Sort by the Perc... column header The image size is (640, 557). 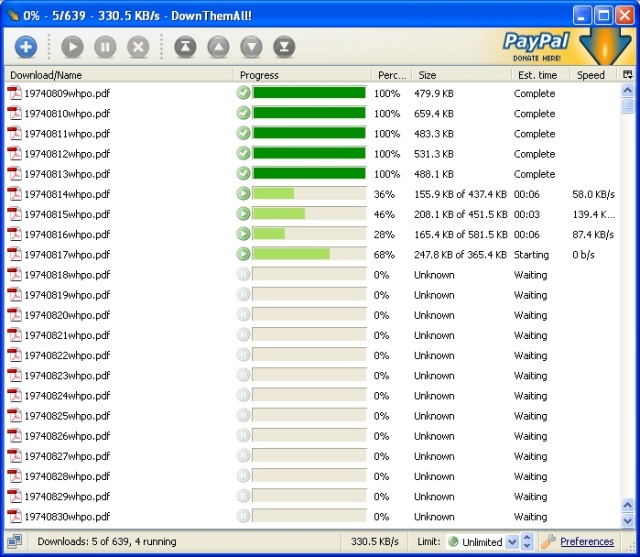[392, 75]
